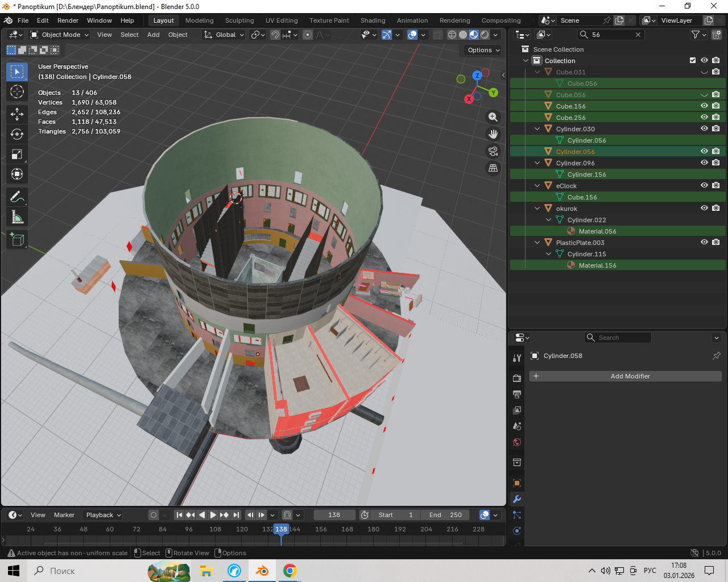
Task: Activate the Annotate tool
Action: point(17,197)
